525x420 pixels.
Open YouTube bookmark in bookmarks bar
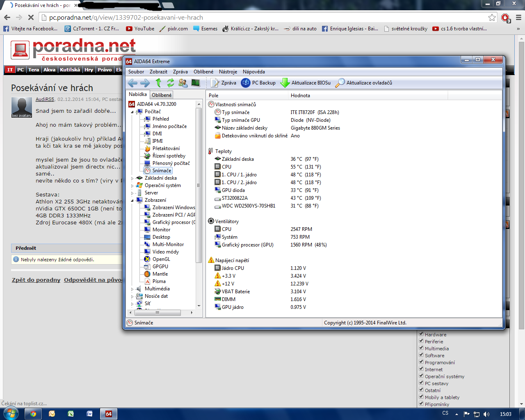click(x=140, y=29)
